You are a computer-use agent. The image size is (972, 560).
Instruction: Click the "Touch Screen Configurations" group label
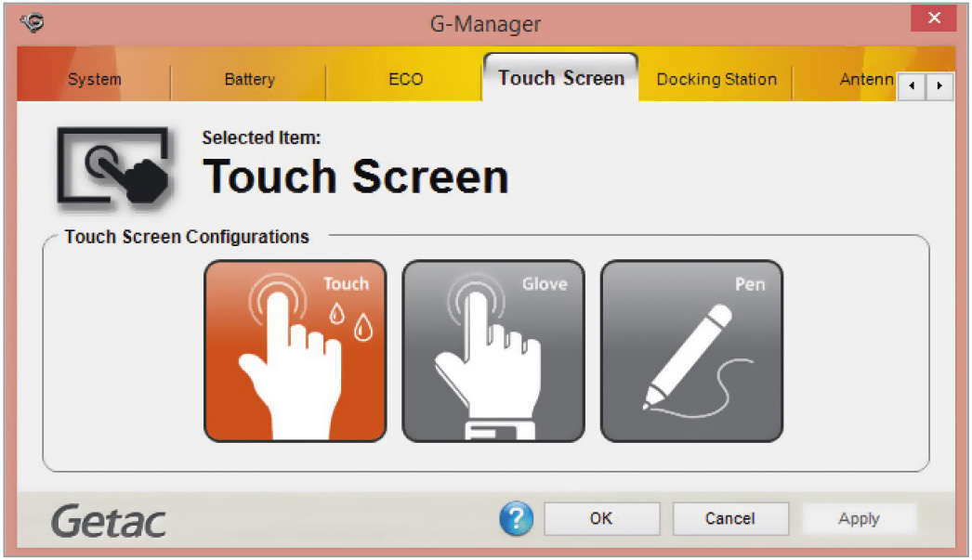point(187,237)
